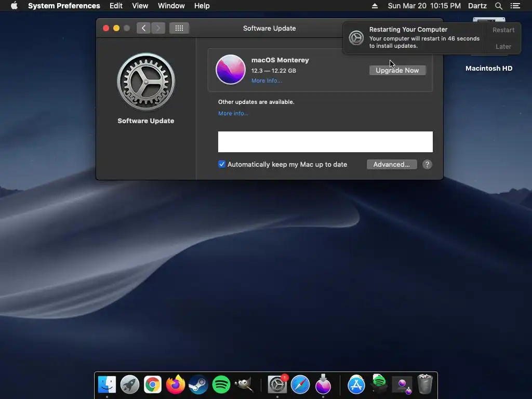Open the Help menu
Viewport: 532px width, 399px height.
[x=202, y=6]
